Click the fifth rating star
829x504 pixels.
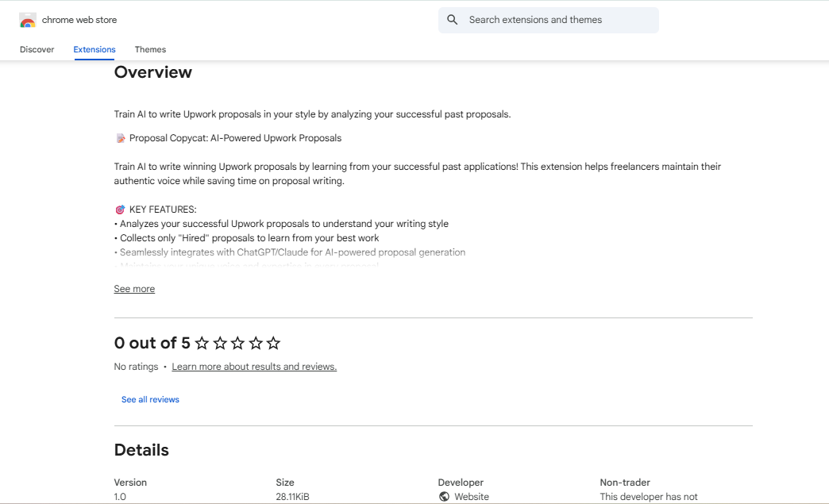click(273, 344)
